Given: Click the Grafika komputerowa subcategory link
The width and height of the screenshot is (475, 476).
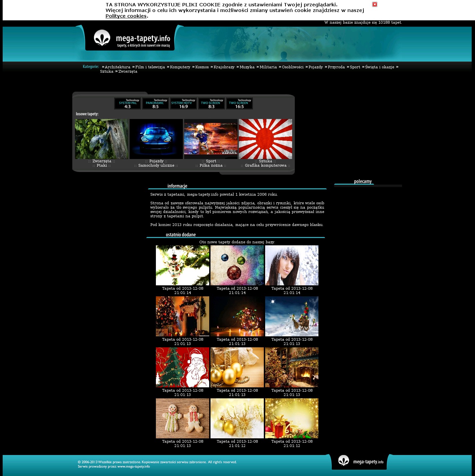Looking at the screenshot, I should coord(265,166).
